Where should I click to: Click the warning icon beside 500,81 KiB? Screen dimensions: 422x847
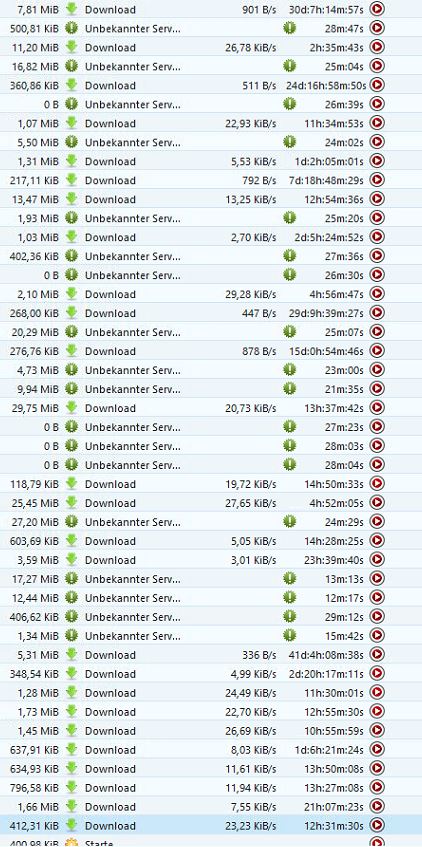[71, 28]
